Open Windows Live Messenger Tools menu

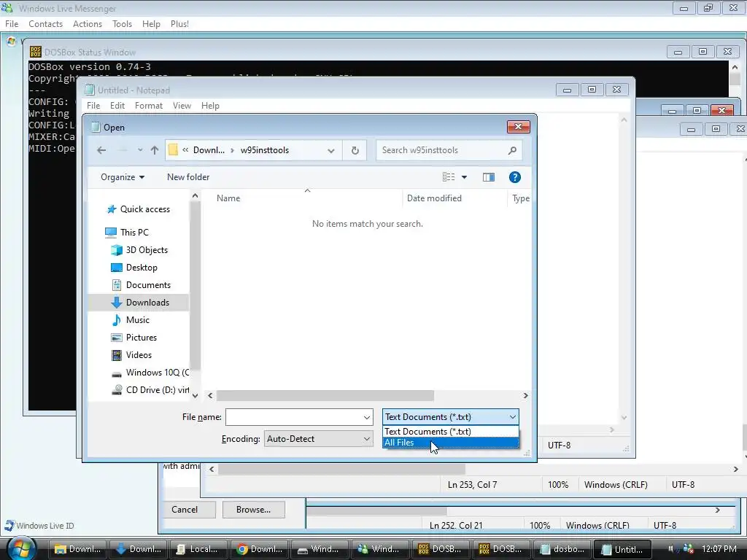122,24
